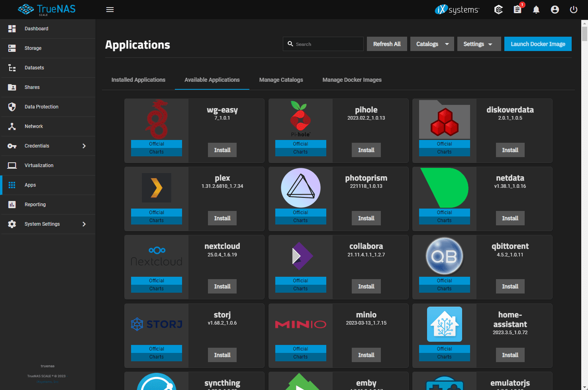Click the Plex chevron logo

[x=157, y=188]
